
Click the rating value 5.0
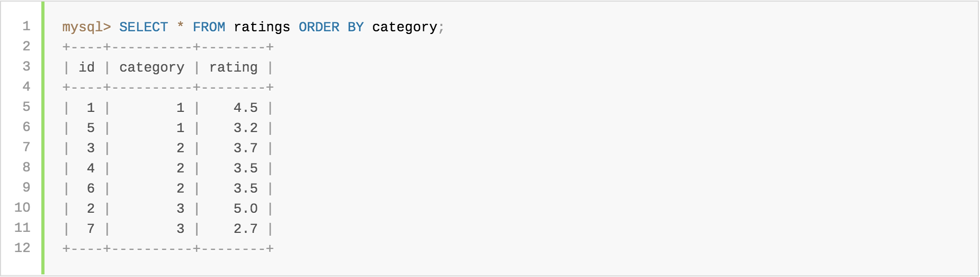point(245,209)
